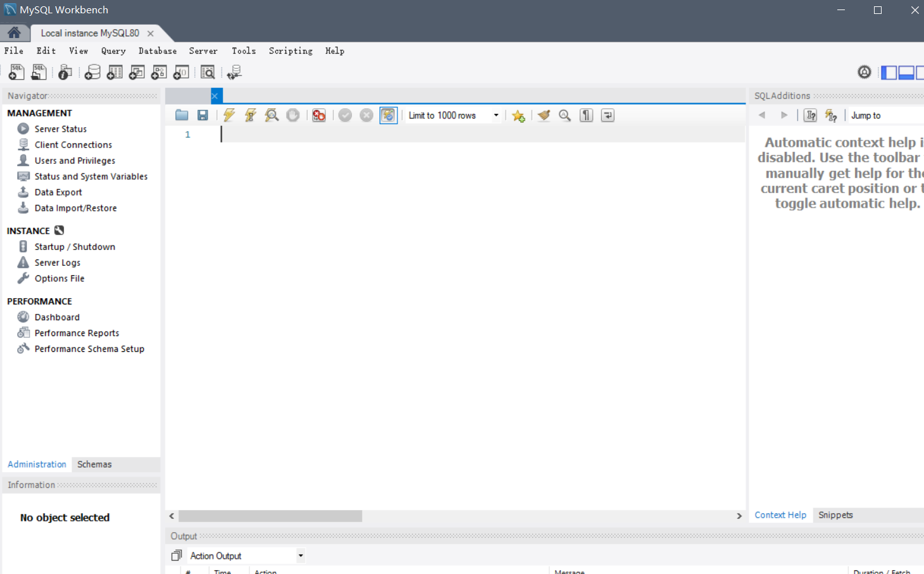Toggle the left sidebar panel visibility
The image size is (924, 574).
[x=889, y=72]
